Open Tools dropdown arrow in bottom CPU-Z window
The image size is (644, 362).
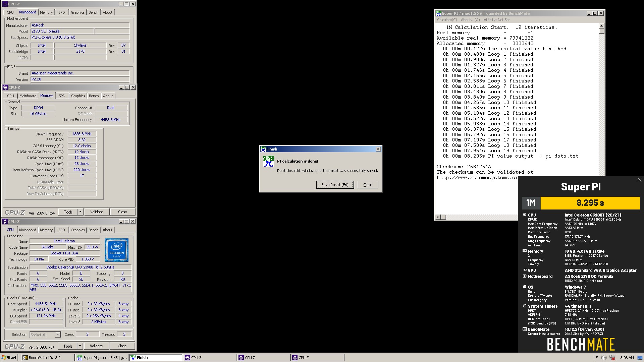(80, 346)
